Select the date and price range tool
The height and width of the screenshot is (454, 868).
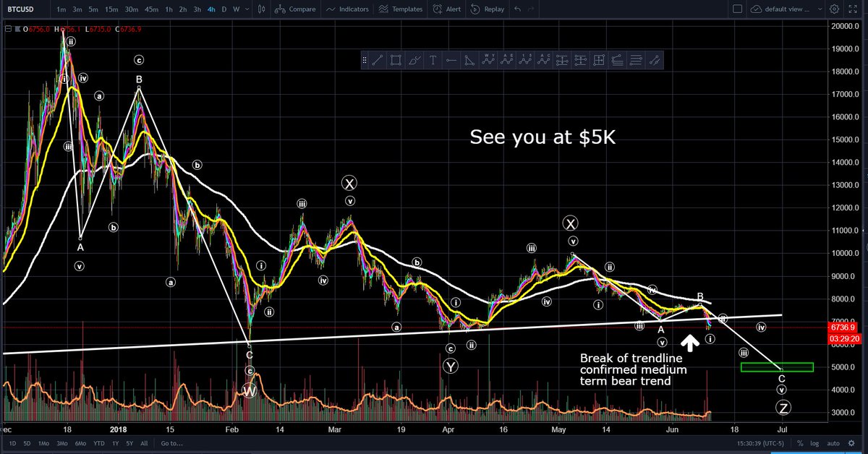[x=599, y=61]
